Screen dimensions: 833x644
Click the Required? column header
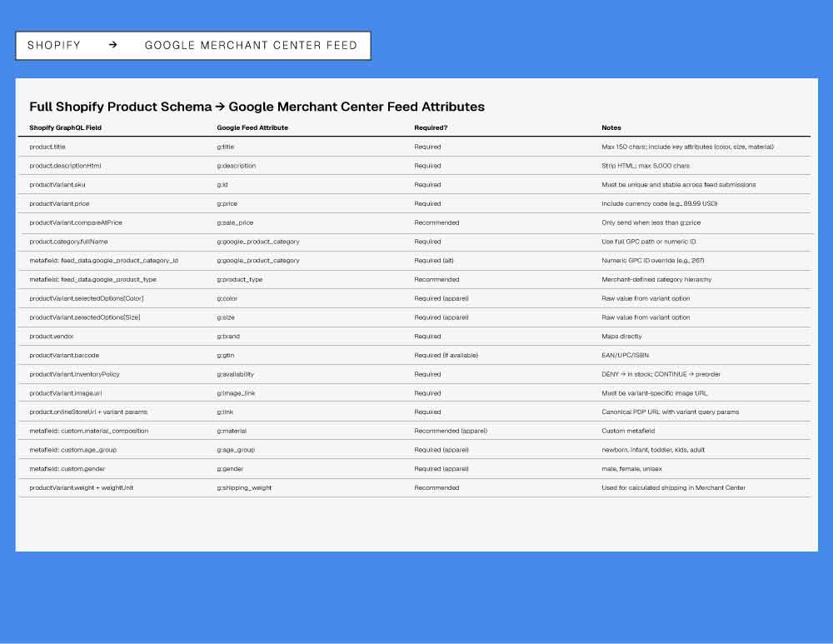431,128
